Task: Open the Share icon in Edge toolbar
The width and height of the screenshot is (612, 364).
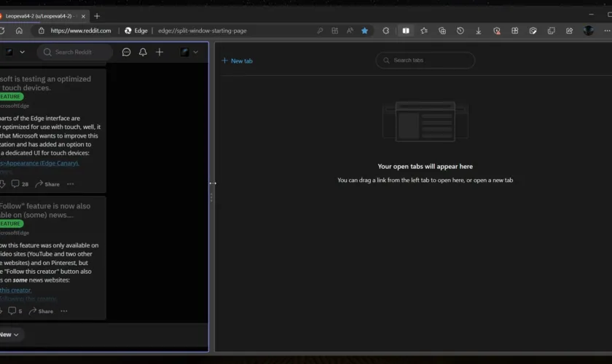Action: [569, 31]
